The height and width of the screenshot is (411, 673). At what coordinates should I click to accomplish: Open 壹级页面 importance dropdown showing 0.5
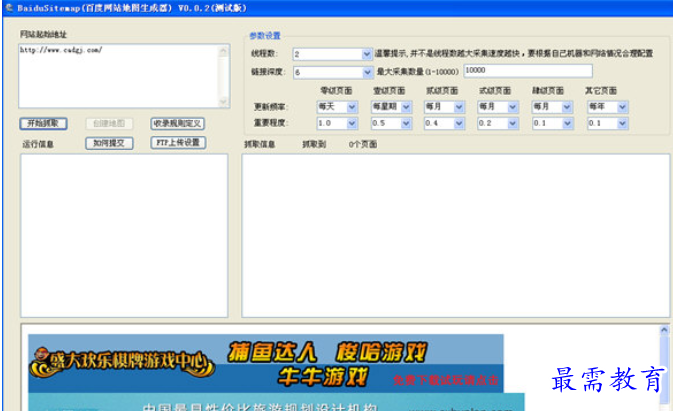pyautogui.click(x=391, y=124)
